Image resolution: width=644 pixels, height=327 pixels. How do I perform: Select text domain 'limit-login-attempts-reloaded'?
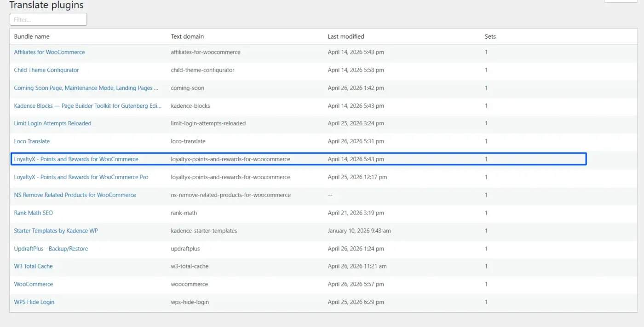point(208,123)
